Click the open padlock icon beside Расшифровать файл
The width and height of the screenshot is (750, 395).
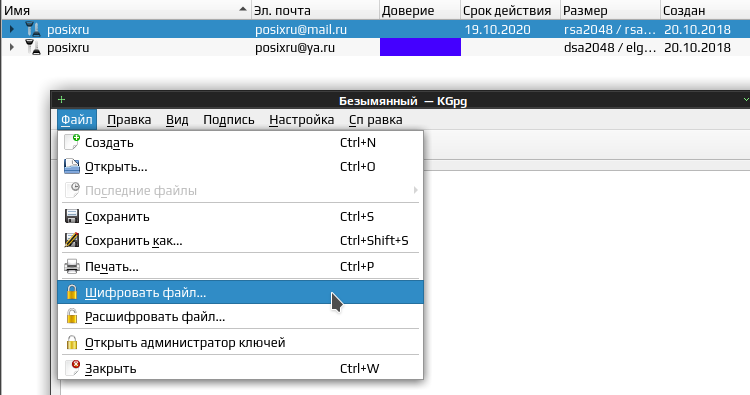pyautogui.click(x=72, y=316)
